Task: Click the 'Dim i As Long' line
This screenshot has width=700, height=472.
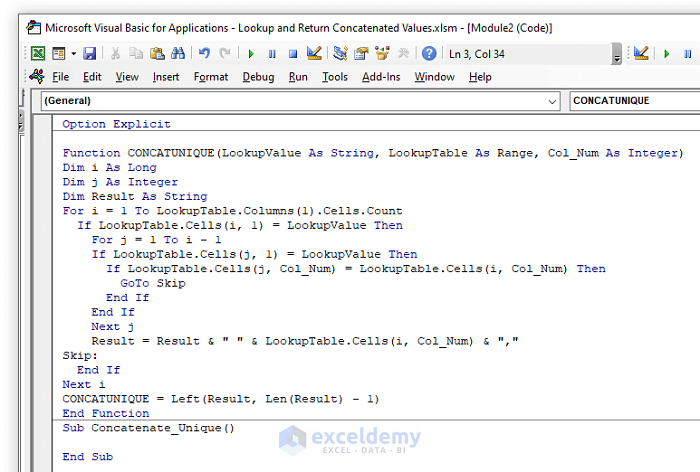Action: [109, 167]
